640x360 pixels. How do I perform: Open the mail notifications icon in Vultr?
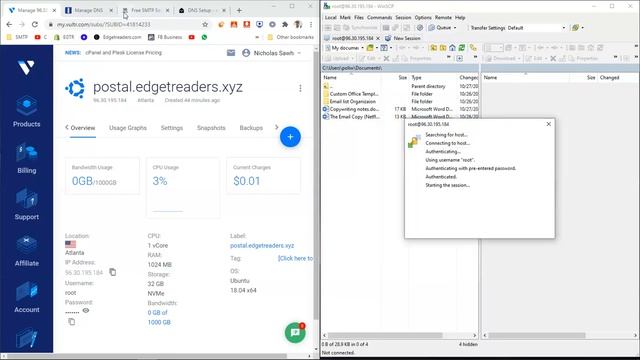click(x=231, y=53)
